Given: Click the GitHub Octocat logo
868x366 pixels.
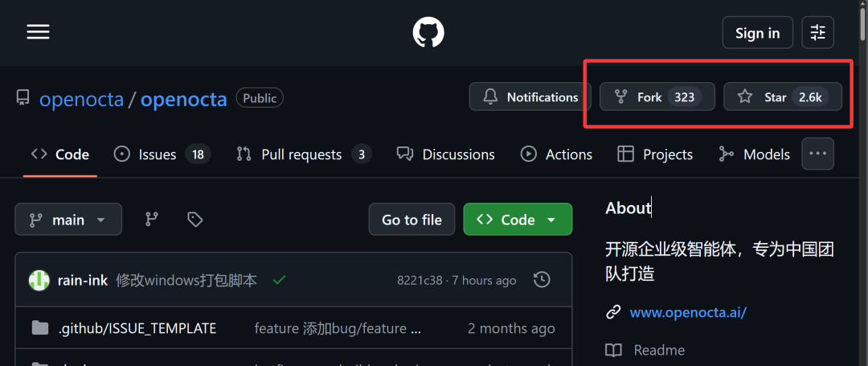Looking at the screenshot, I should 428,31.
